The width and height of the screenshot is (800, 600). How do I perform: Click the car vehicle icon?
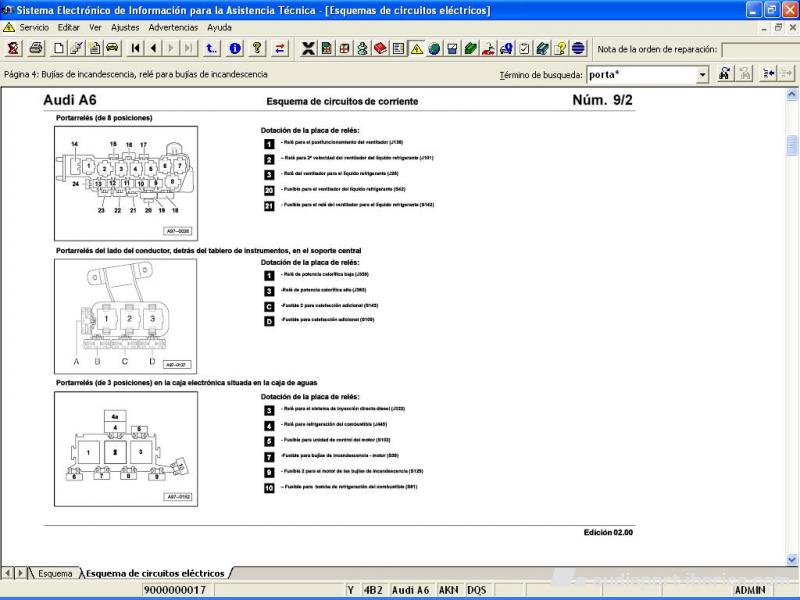(x=112, y=48)
